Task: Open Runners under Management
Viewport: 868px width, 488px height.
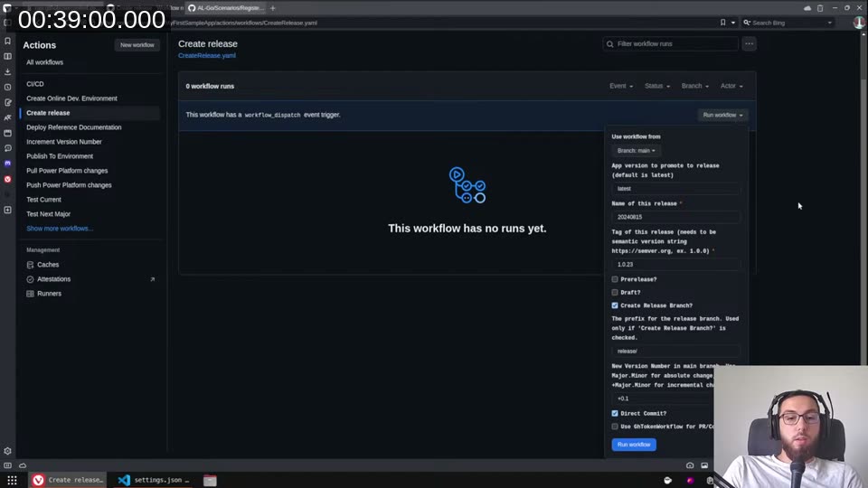Action: [x=49, y=294]
